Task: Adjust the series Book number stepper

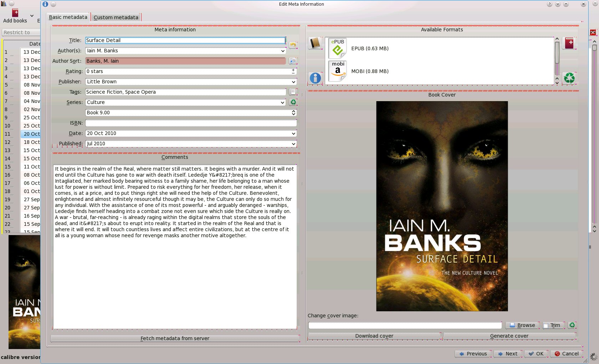Action: [x=293, y=113]
